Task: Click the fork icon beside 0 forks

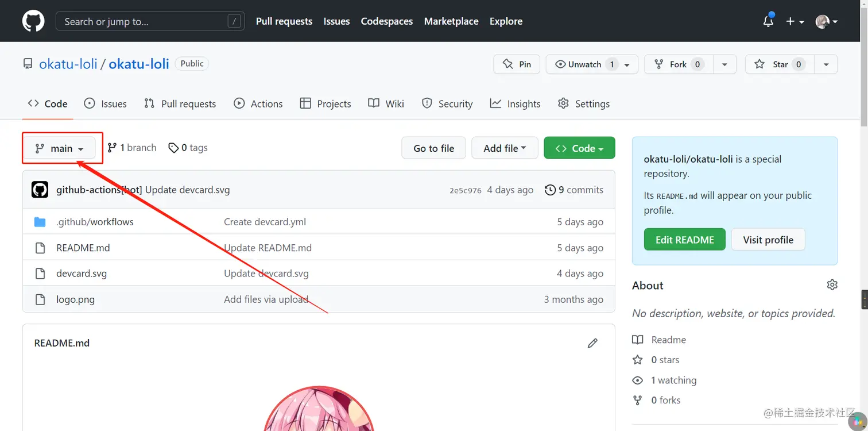Action: pos(638,401)
